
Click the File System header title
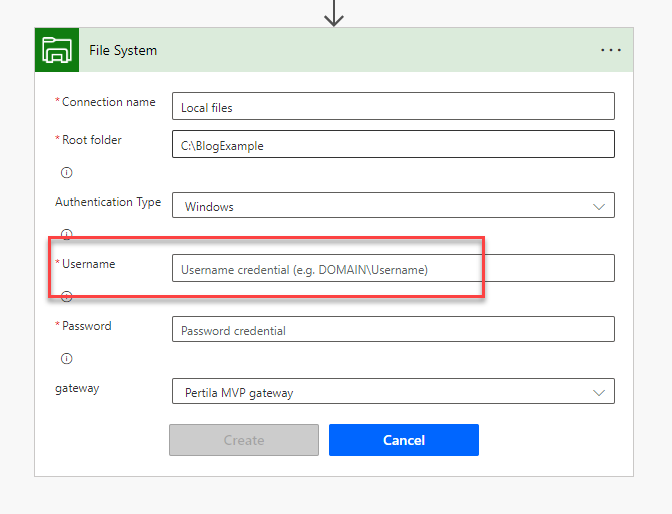123,50
